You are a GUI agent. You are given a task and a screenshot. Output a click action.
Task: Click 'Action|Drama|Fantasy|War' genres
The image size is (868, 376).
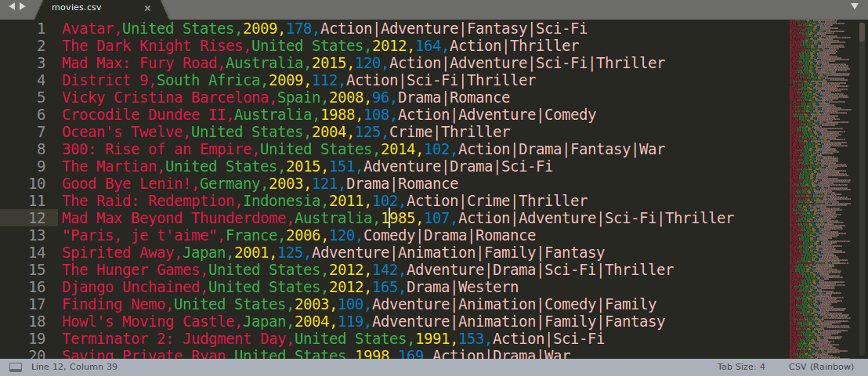click(x=562, y=150)
